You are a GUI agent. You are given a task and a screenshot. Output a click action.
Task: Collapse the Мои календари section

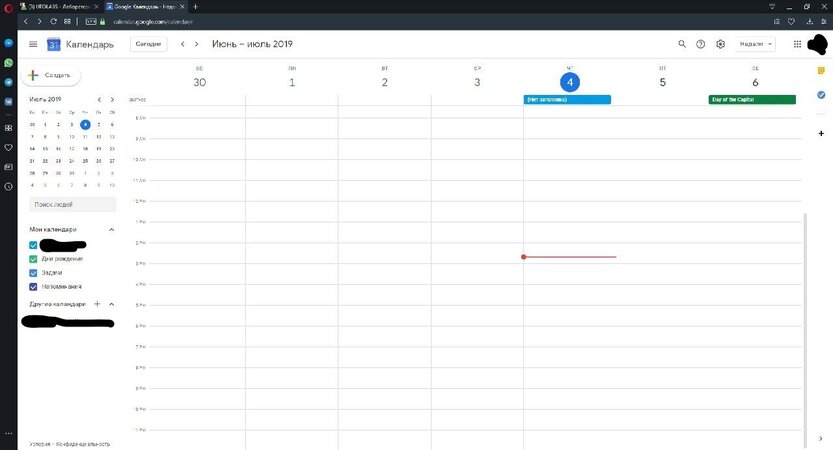click(x=111, y=230)
